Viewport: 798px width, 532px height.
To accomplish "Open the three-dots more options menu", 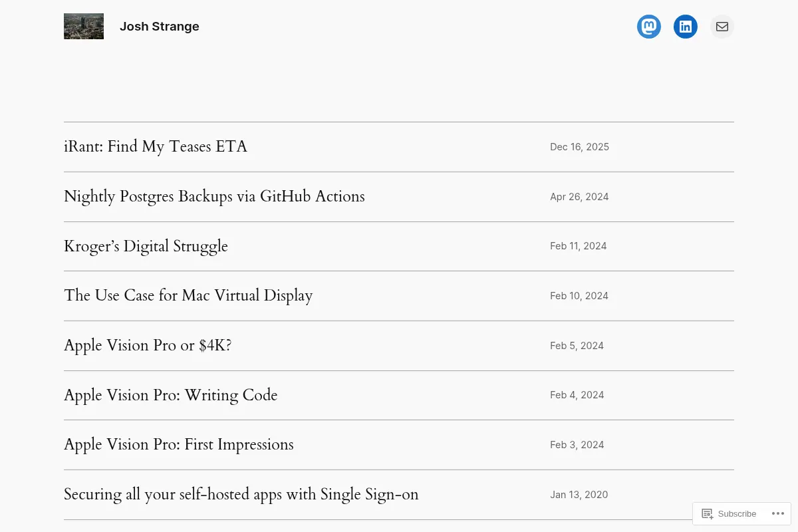I will tap(777, 513).
